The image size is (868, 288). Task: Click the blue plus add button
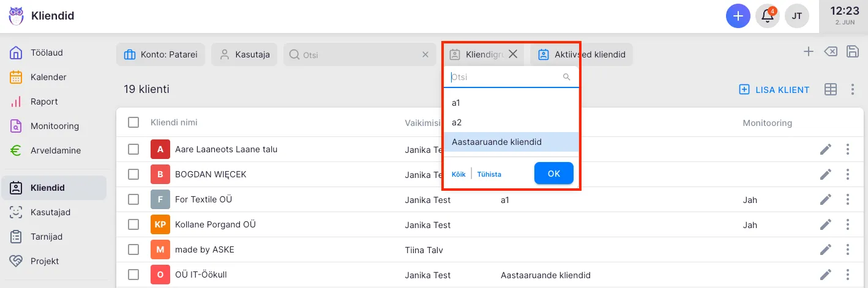(x=738, y=17)
